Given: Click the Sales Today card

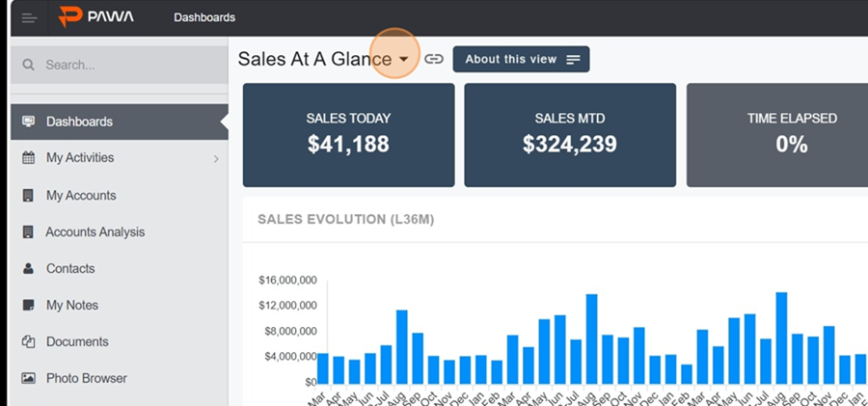Looking at the screenshot, I should (348, 134).
